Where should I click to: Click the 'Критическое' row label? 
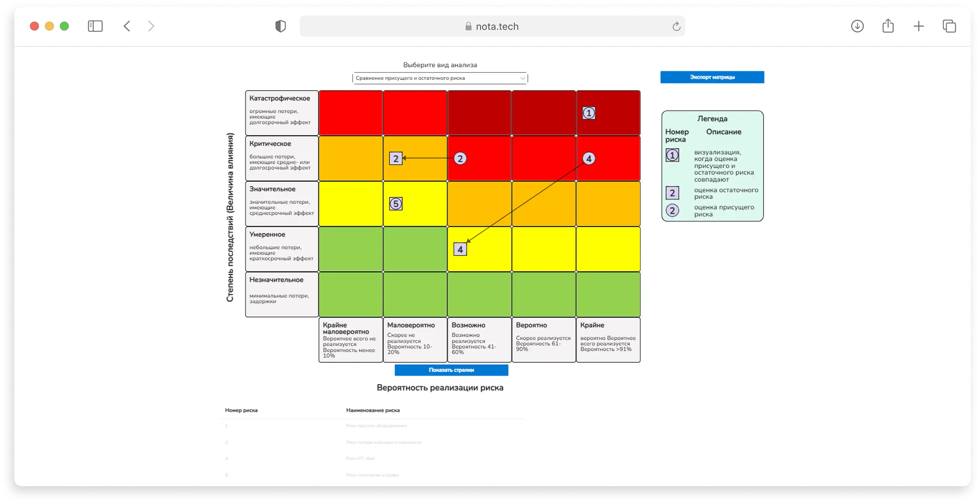coord(270,144)
